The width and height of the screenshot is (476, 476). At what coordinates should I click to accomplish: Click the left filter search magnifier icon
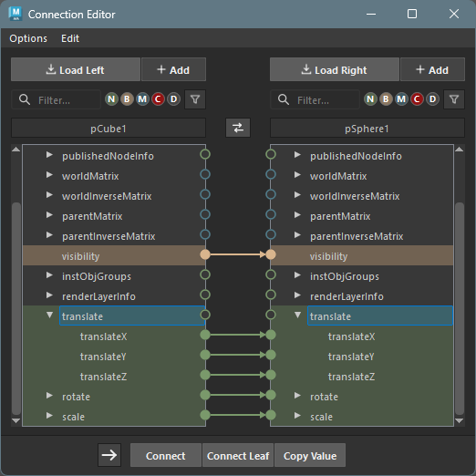click(x=25, y=99)
